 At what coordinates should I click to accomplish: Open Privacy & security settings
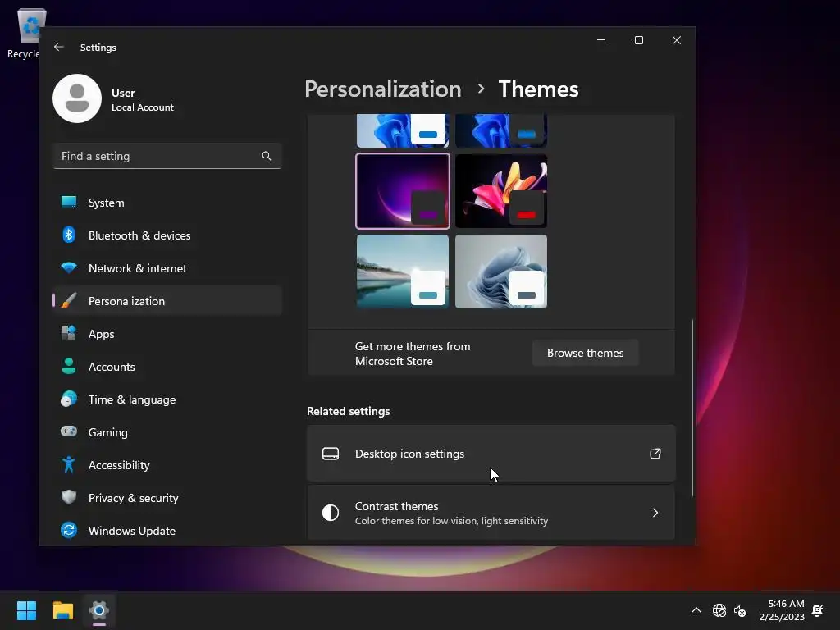click(167, 498)
